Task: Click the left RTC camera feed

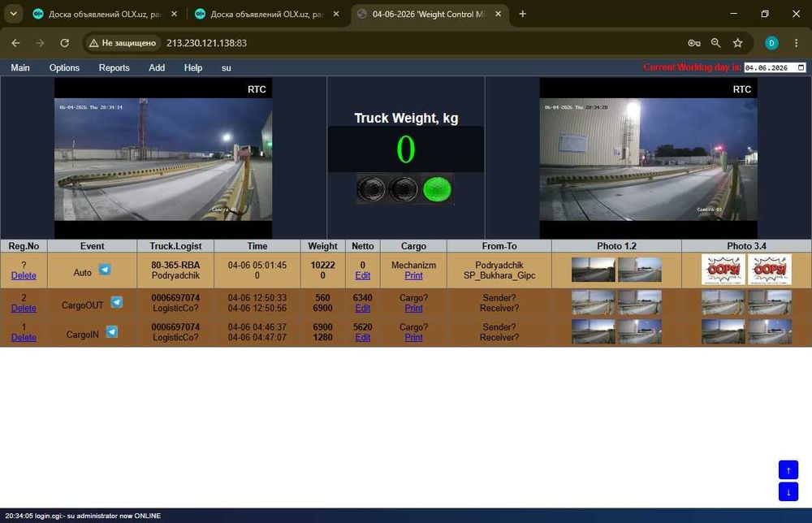Action: 163,159
